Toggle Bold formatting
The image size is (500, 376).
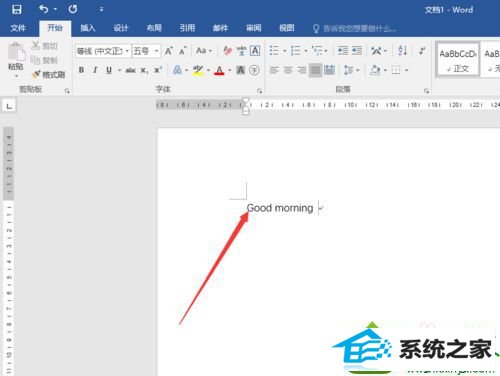[x=81, y=70]
